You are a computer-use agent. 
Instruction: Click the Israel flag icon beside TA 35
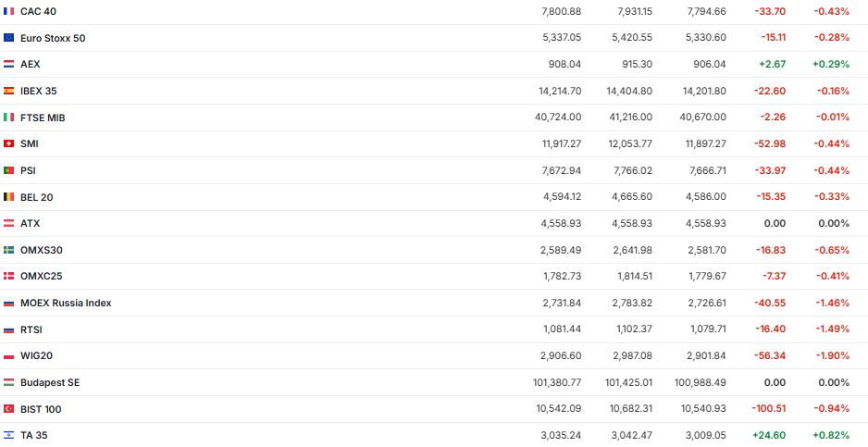pyautogui.click(x=9, y=435)
